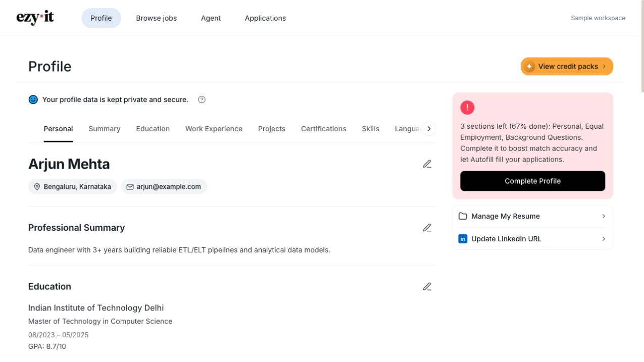Open Applications in the top navigation
This screenshot has width=644, height=362.
pos(265,18)
